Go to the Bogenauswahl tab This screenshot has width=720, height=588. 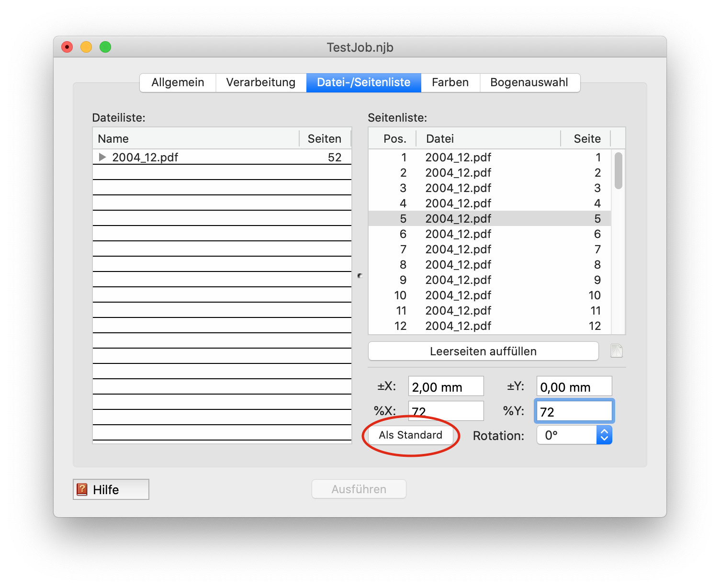click(x=529, y=82)
